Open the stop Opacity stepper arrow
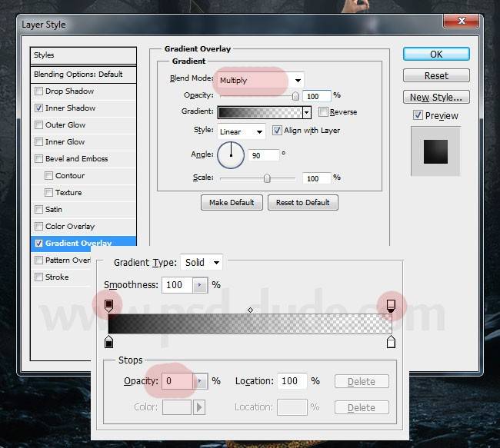Viewport: 500px width, 448px height. pos(201,381)
